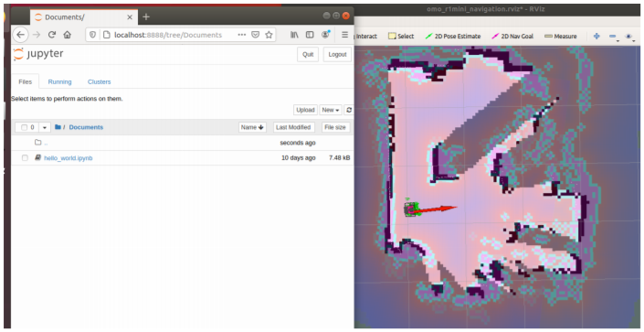
Task: Refresh the notebook file list
Action: 349,110
